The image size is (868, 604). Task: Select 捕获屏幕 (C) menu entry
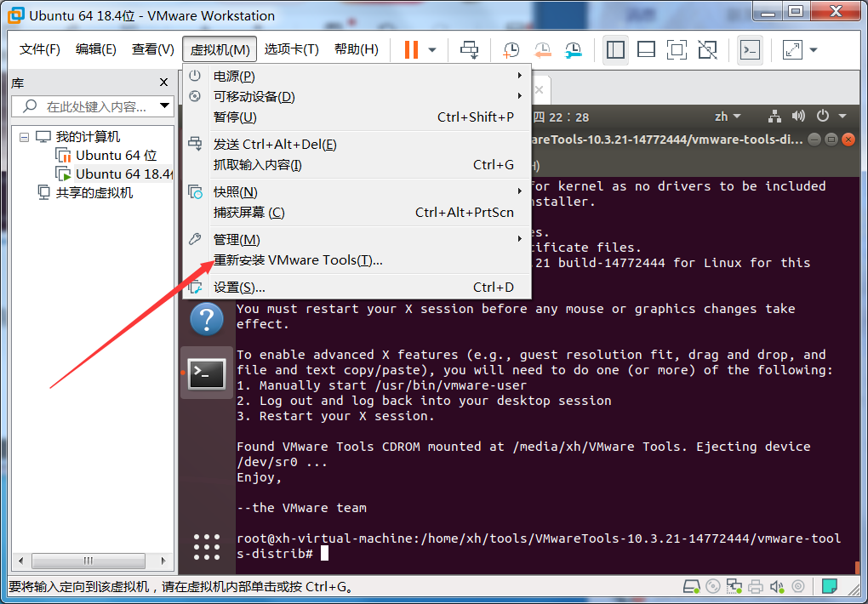coord(357,213)
